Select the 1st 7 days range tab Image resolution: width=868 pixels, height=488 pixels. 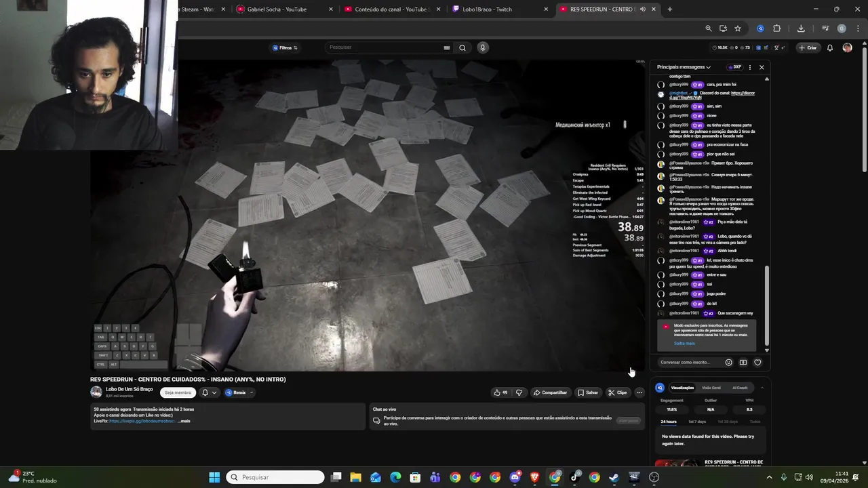(697, 422)
